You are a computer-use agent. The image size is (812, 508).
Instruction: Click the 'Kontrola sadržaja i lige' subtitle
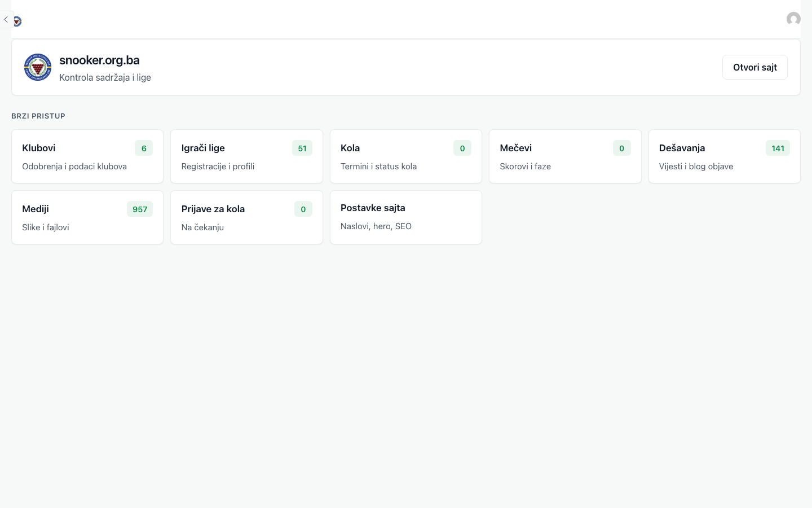pyautogui.click(x=105, y=77)
